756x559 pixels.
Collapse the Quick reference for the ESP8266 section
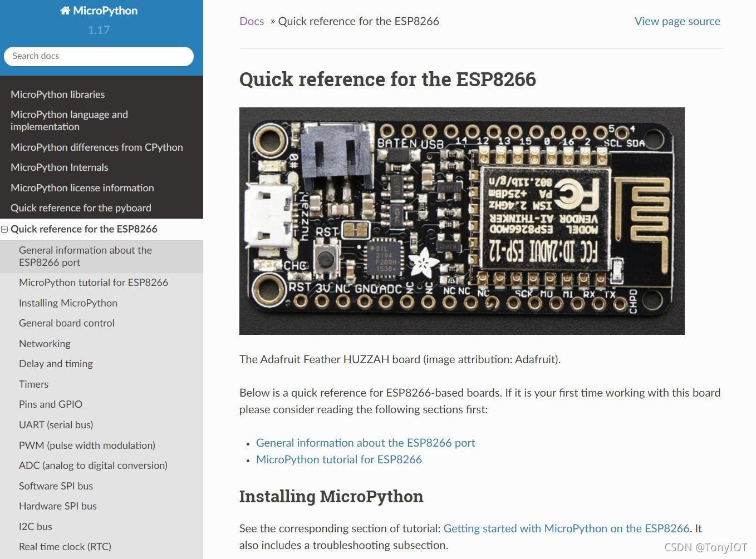4,229
